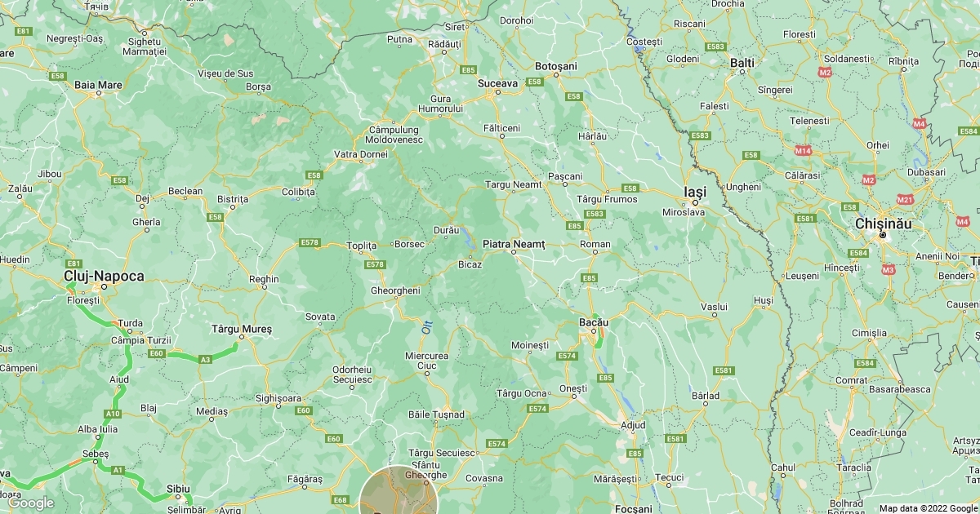The width and height of the screenshot is (980, 514).
Task: Select the Iași city label
Action: [694, 191]
